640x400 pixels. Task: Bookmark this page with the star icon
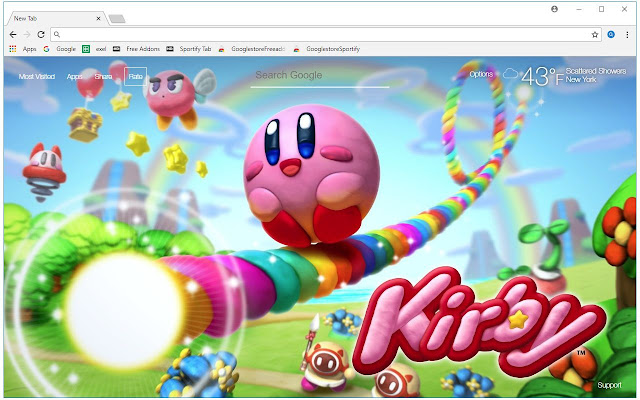[595, 35]
